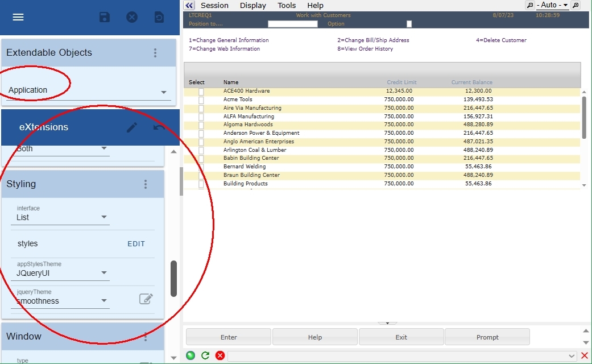Click the Position to input field
This screenshot has width=592, height=364.
point(292,24)
